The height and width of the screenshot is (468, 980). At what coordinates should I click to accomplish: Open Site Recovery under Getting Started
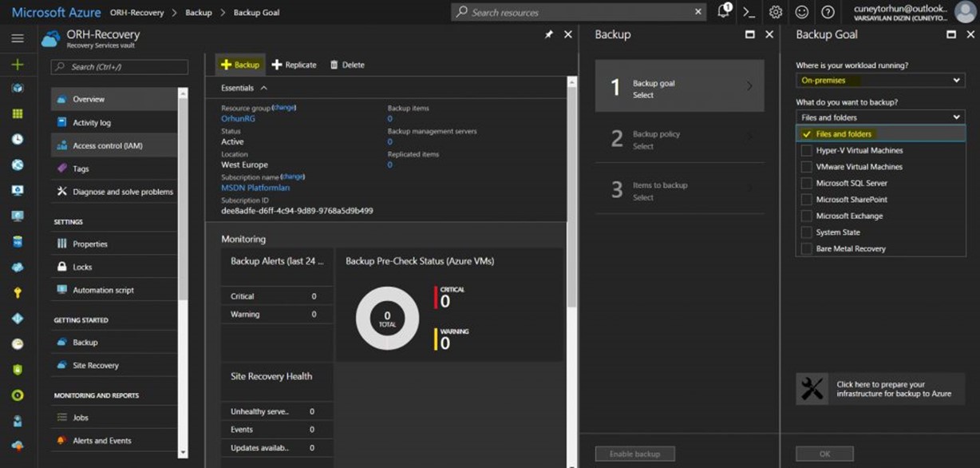tap(114, 365)
